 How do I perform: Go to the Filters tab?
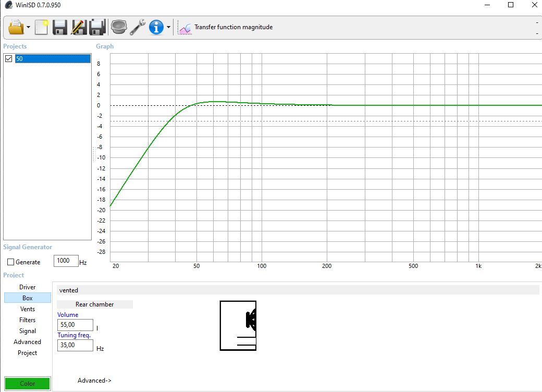pyautogui.click(x=27, y=320)
